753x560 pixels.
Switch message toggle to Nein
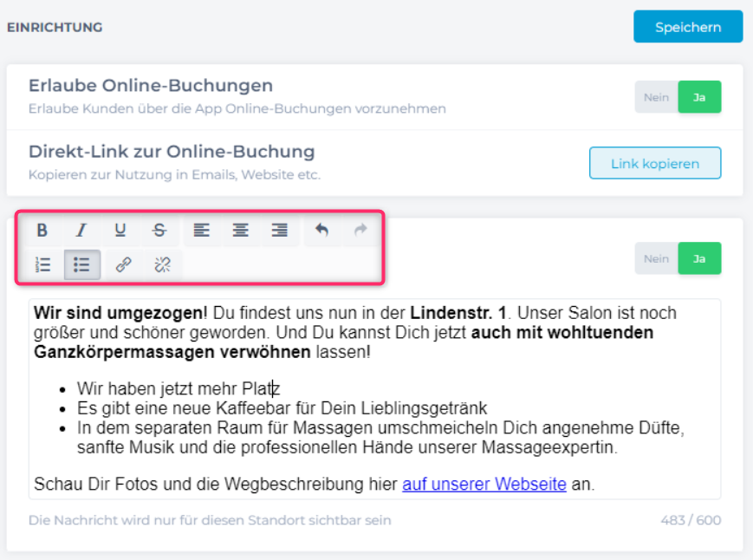pos(656,258)
